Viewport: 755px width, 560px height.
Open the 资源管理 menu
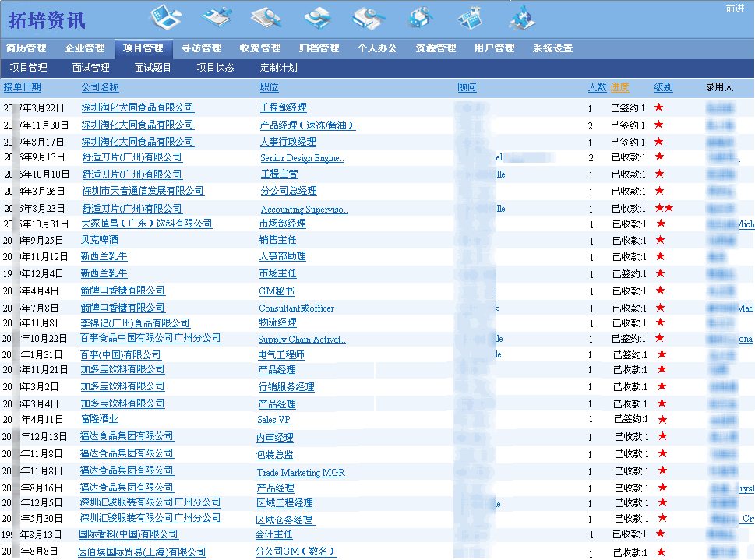click(x=436, y=48)
